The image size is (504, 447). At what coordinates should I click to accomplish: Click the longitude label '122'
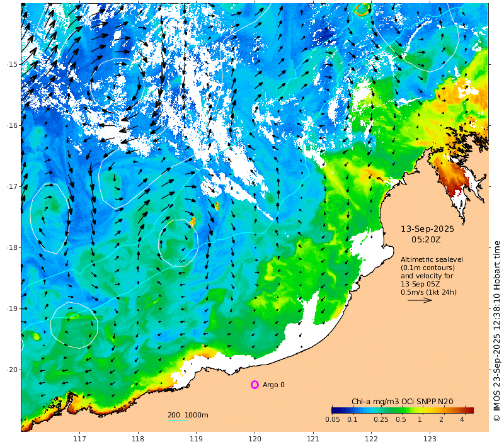tap(371, 439)
